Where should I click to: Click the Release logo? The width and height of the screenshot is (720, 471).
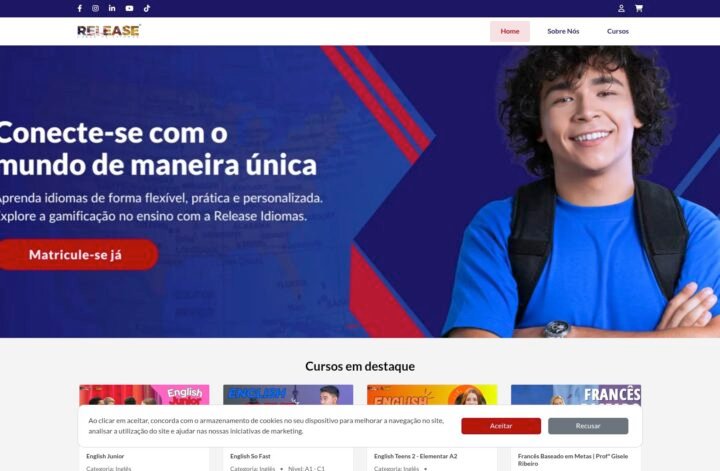109,31
